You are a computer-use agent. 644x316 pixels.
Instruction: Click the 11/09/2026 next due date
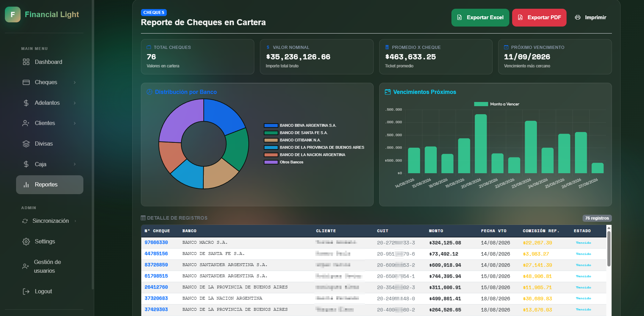[527, 57]
